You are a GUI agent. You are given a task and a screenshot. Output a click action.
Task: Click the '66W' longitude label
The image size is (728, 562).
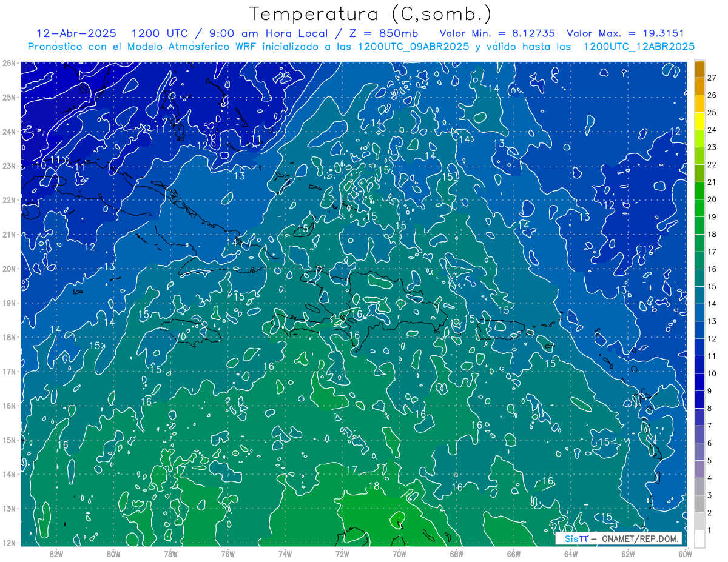[514, 554]
